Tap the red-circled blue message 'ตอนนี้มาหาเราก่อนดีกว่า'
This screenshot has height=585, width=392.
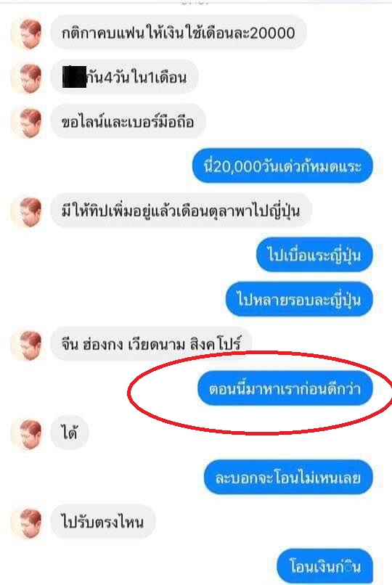pyautogui.click(x=285, y=388)
